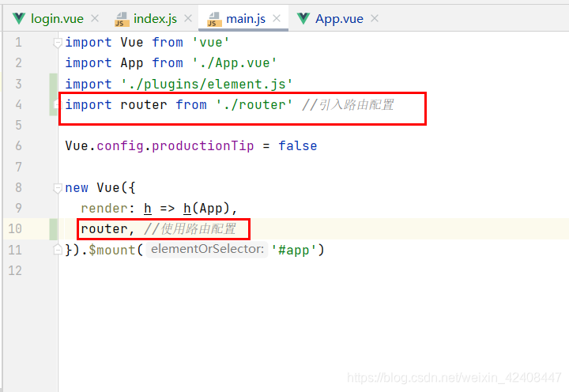Click the 引入路由配置 comment

click(x=348, y=105)
